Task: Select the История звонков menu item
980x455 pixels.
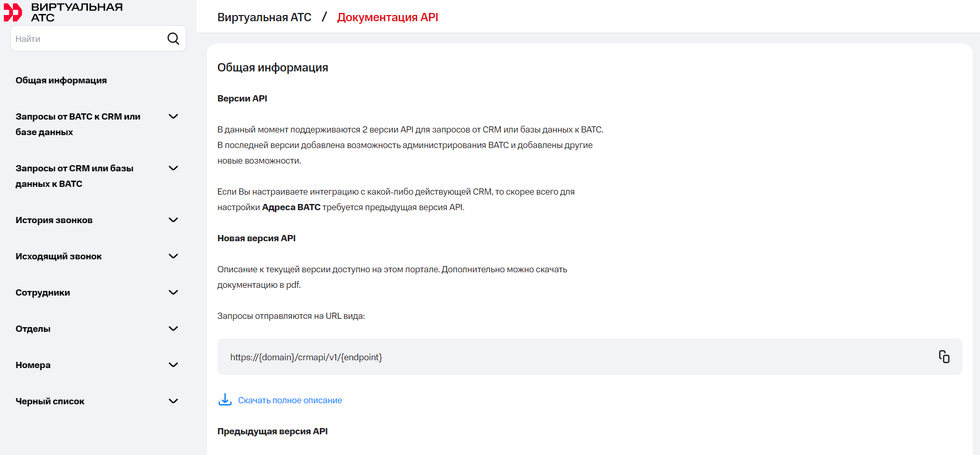Action: [x=54, y=220]
